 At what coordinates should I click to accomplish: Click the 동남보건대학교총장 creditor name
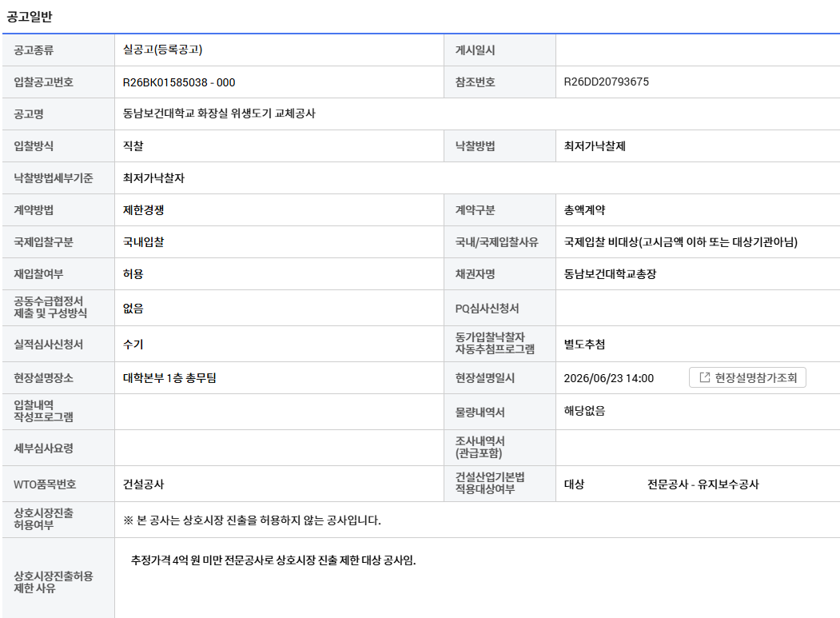pyautogui.click(x=610, y=274)
